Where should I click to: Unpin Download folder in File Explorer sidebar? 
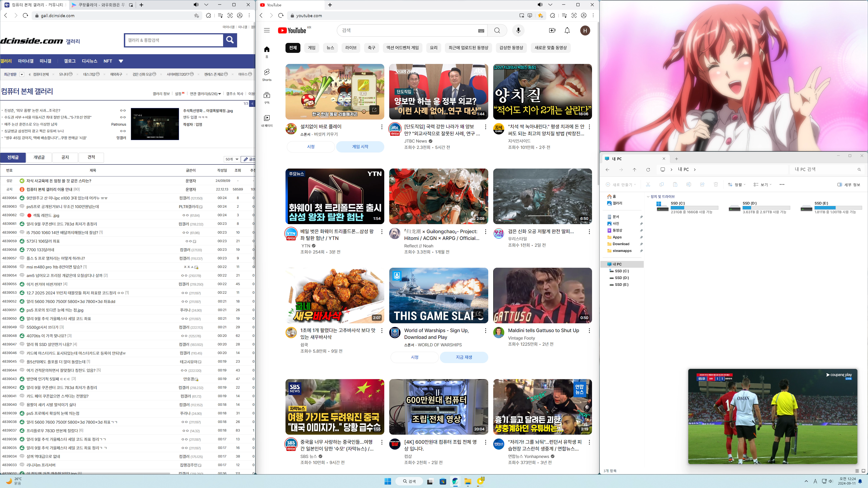point(641,244)
